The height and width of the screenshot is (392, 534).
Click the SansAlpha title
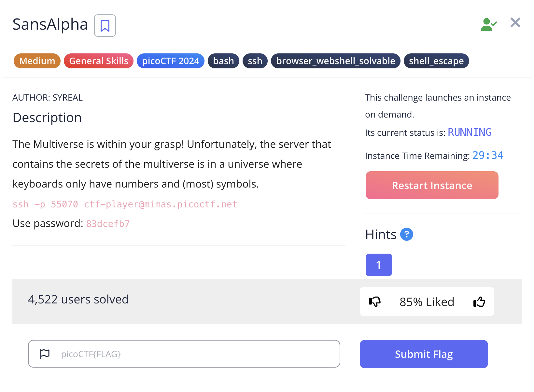[50, 24]
